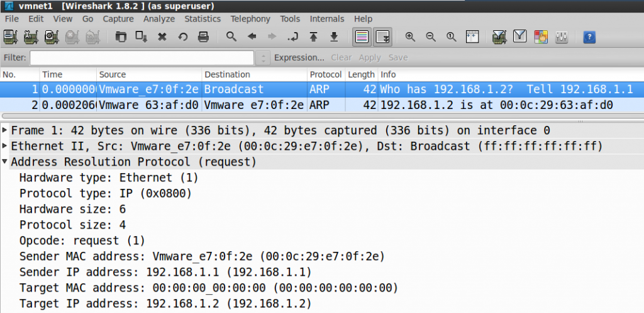The width and height of the screenshot is (644, 313).
Task: Reset zoom to normal size icon
Action: (x=452, y=37)
